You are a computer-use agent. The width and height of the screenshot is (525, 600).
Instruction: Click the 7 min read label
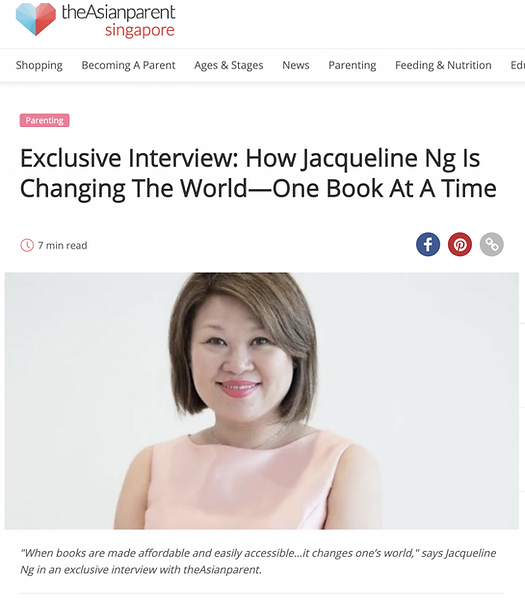62,245
